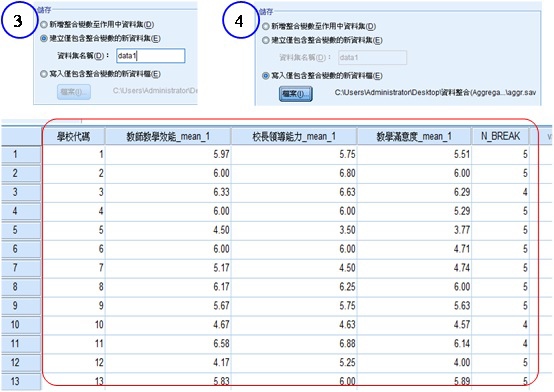Image resolution: width=554 pixels, height=392 pixels.
Task: Click the active blue 檔案 button
Action: (295, 94)
